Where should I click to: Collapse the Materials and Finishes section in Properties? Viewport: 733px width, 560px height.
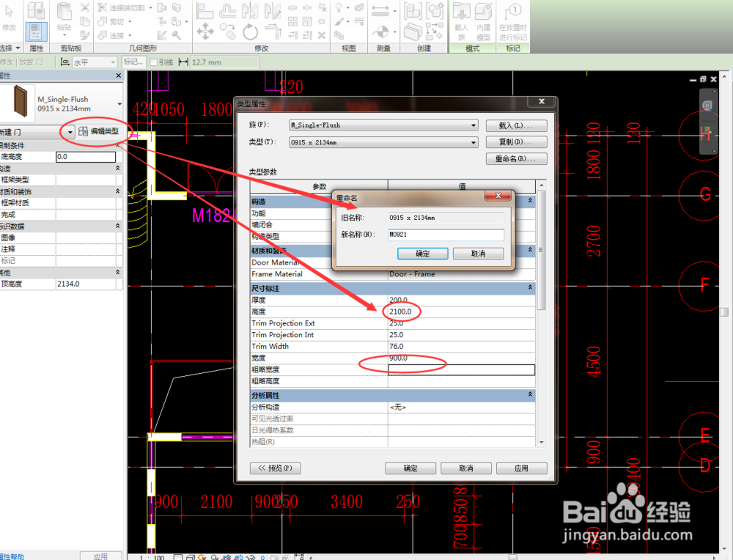pos(118,191)
